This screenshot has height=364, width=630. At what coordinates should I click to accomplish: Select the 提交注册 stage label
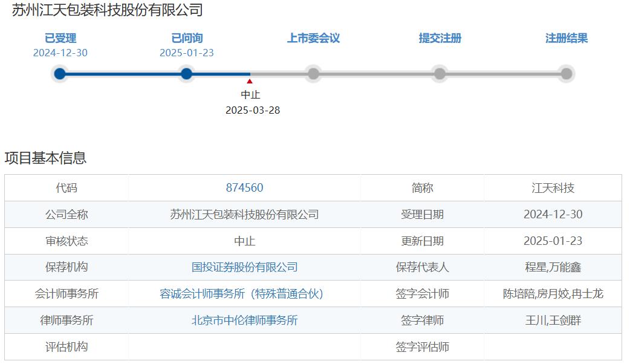(440, 38)
